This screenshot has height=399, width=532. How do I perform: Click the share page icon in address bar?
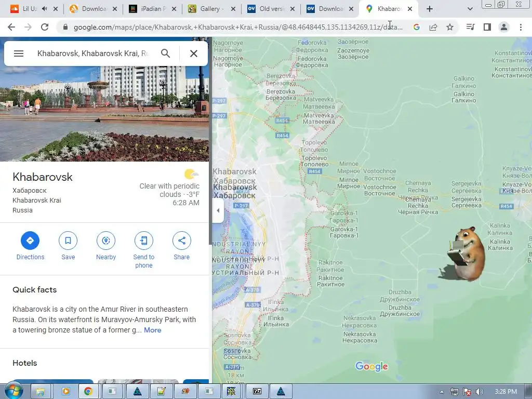pyautogui.click(x=433, y=27)
